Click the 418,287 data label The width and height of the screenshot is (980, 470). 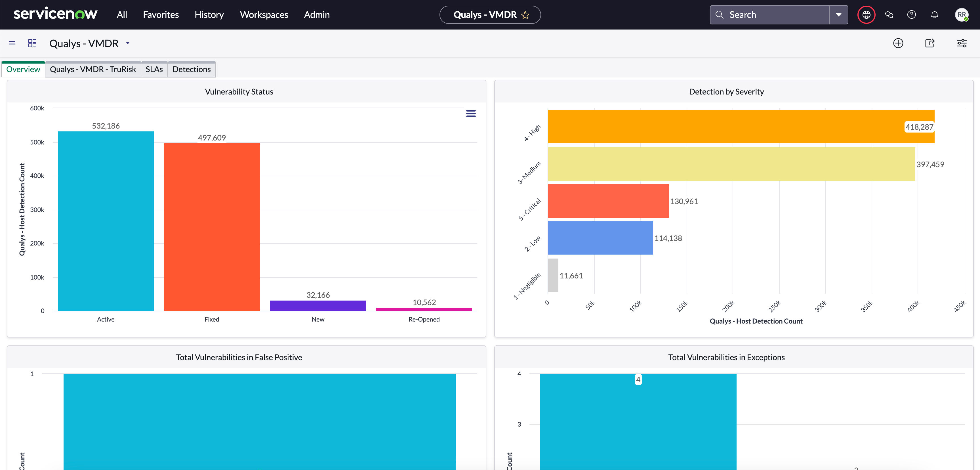pos(919,127)
